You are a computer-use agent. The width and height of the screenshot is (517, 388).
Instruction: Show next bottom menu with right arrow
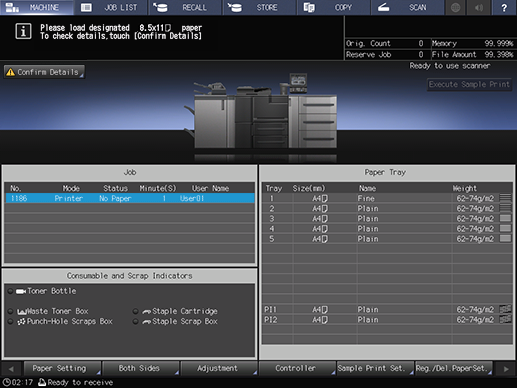pyautogui.click(x=506, y=369)
